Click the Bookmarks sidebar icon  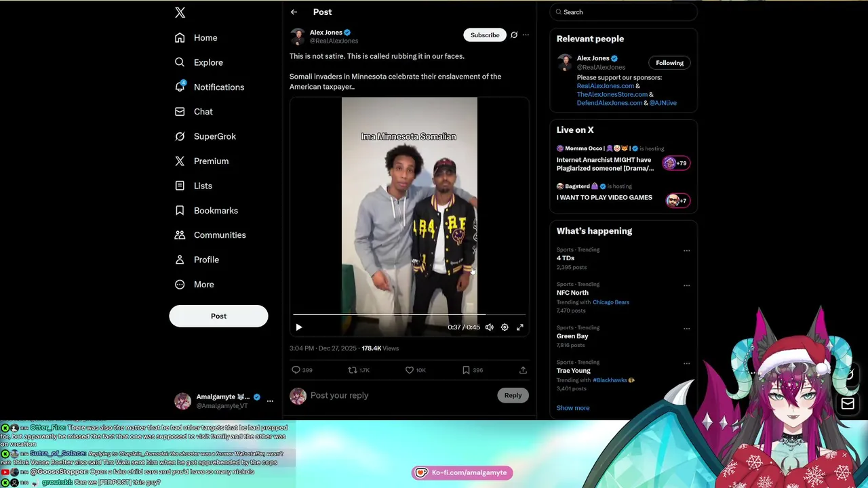tap(180, 211)
